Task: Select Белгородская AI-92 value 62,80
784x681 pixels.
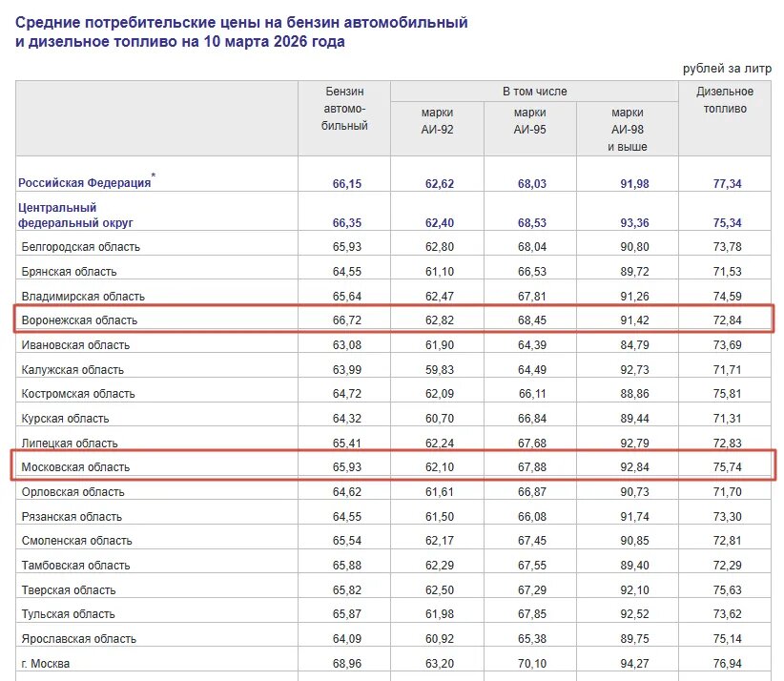Action: 440,247
